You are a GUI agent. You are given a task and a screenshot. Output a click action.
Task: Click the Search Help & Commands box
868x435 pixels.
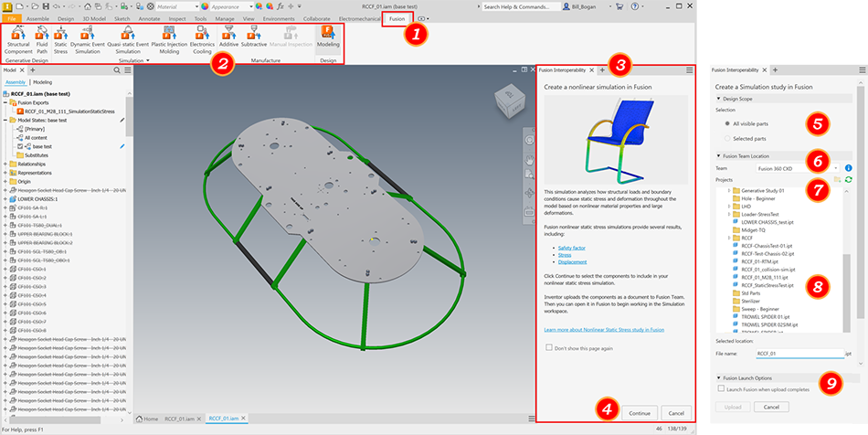coord(521,6)
